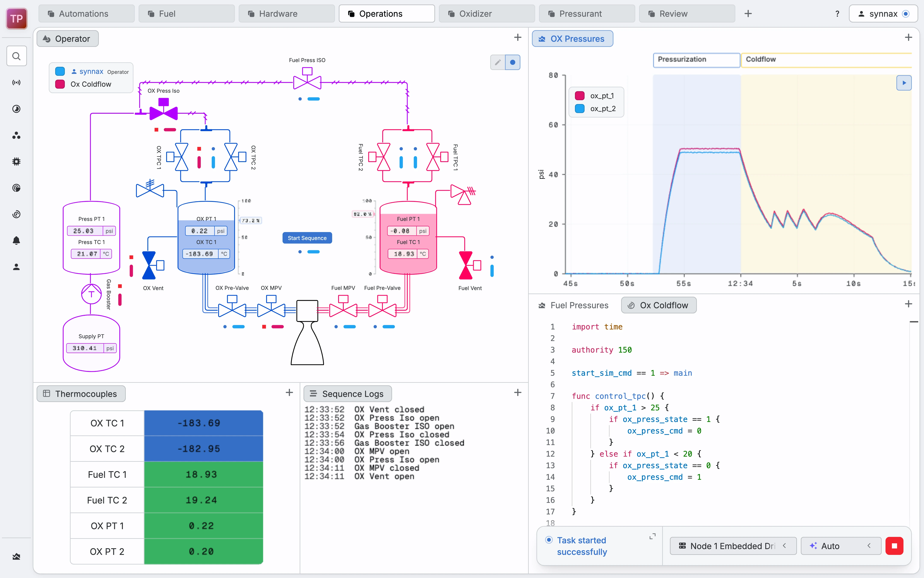This screenshot has height=578, width=924.
Task: Click the plot play button
Action: click(904, 83)
